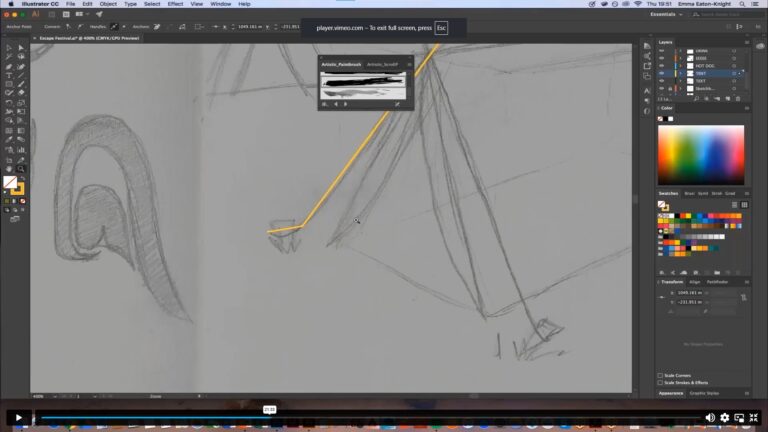Image resolution: width=768 pixels, height=432 pixels.
Task: Delete selected layer with trash icon
Action: [738, 99]
